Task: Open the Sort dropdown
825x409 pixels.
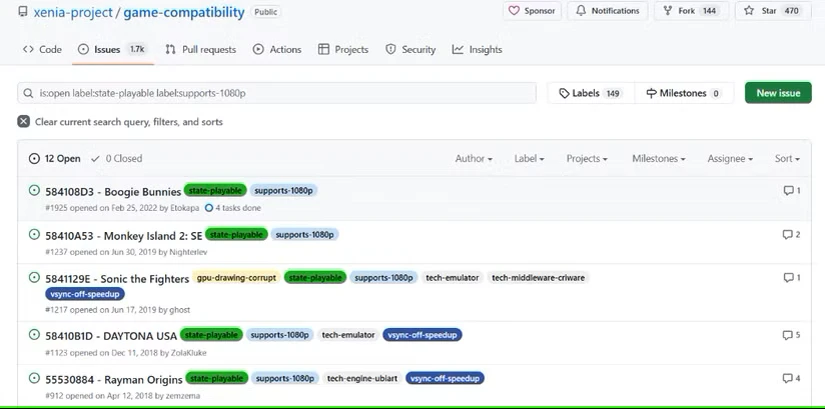Action: click(x=787, y=158)
